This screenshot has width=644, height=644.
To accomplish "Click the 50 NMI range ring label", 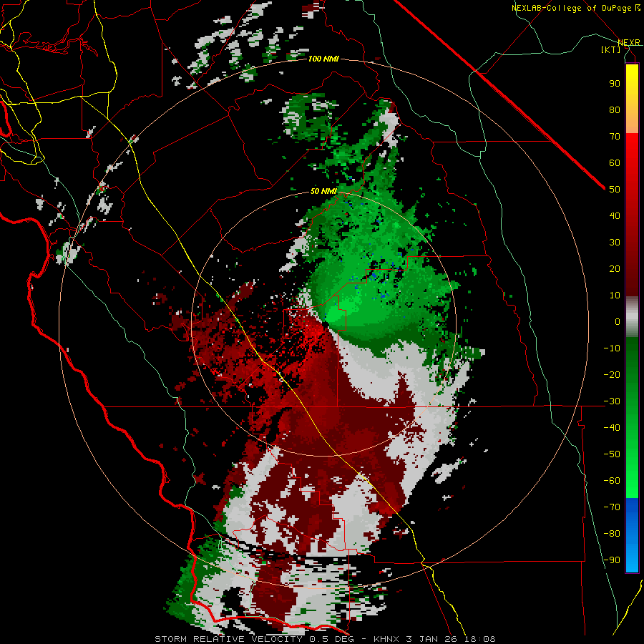I will [x=323, y=191].
